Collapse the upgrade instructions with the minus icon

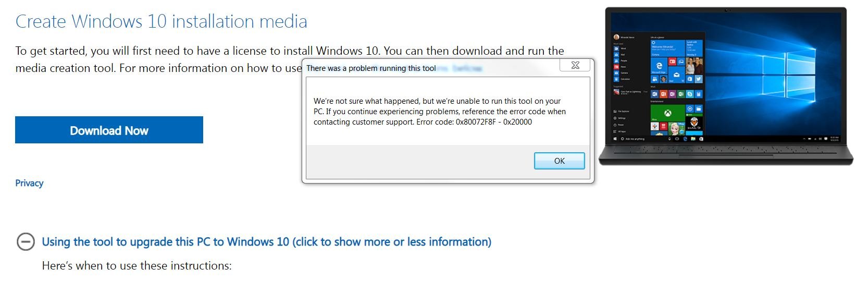[26, 241]
